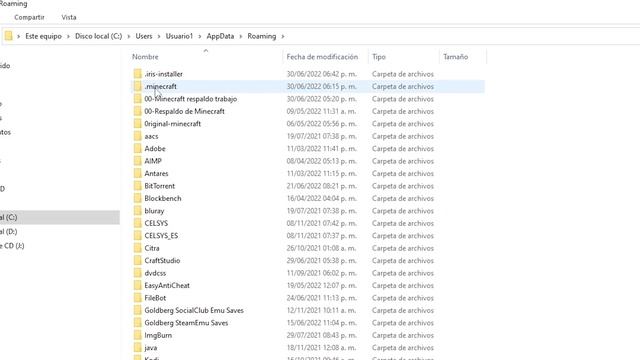Sort by Fecha de modificación column
Image resolution: width=640 pixels, height=360 pixels.
tap(322, 57)
